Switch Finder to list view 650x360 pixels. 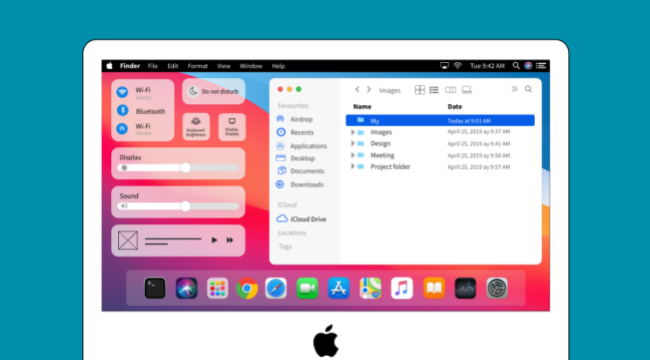[434, 90]
